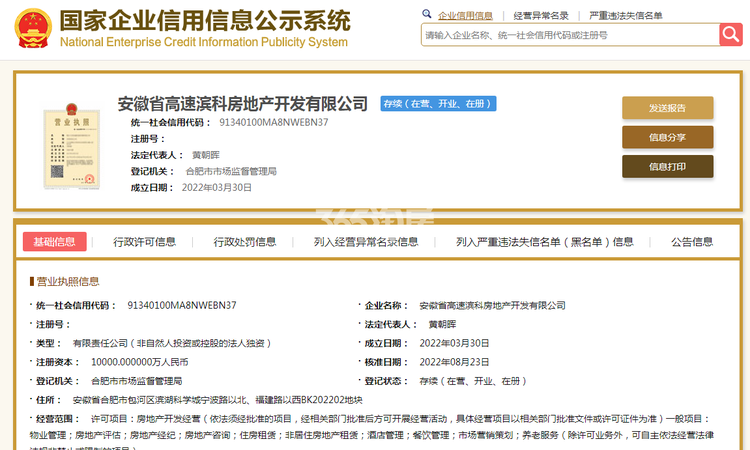The image size is (750, 450).
Task: Click the 信息打印 button
Action: pos(667,166)
